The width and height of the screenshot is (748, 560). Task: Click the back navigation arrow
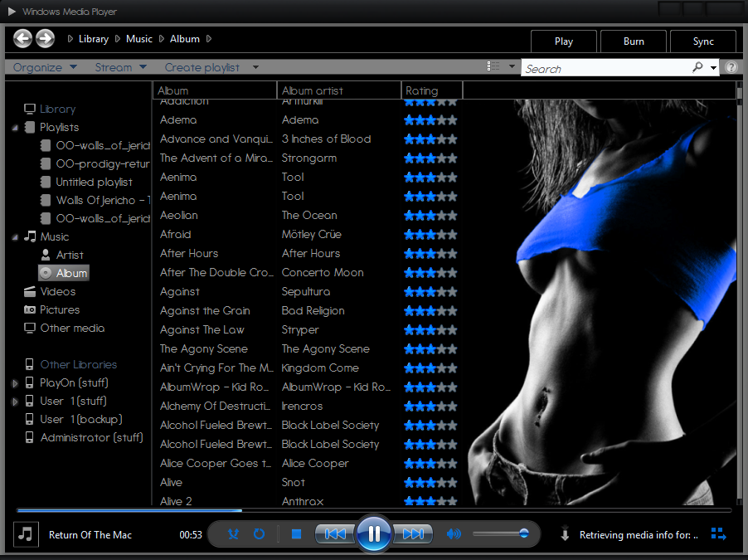coord(23,38)
